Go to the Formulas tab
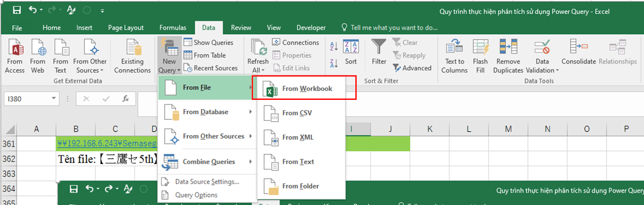 click(x=173, y=28)
